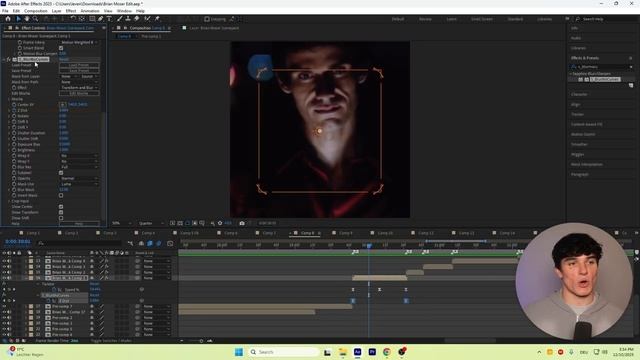Toggle the Snapping checkbox in toolbar

(x=207, y=19)
